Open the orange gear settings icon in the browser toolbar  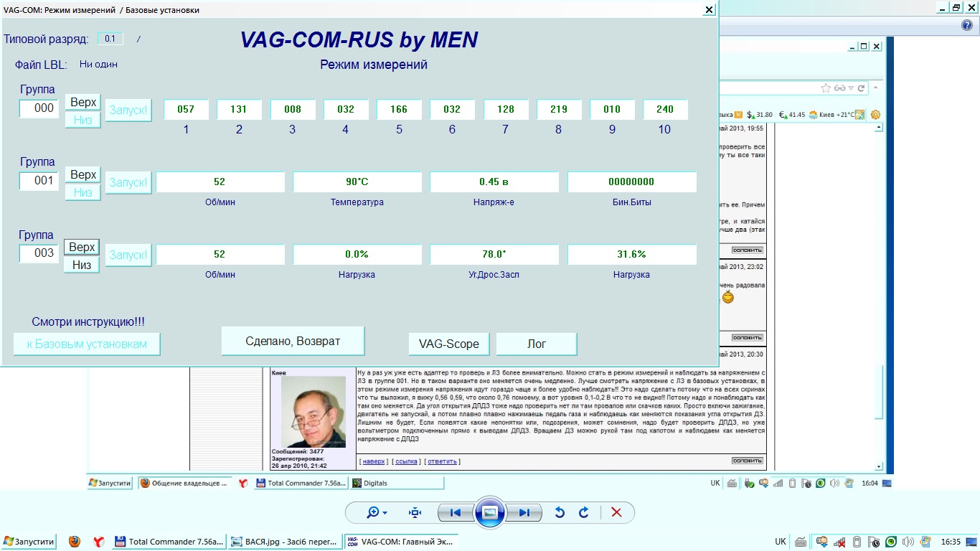pyautogui.click(x=875, y=114)
